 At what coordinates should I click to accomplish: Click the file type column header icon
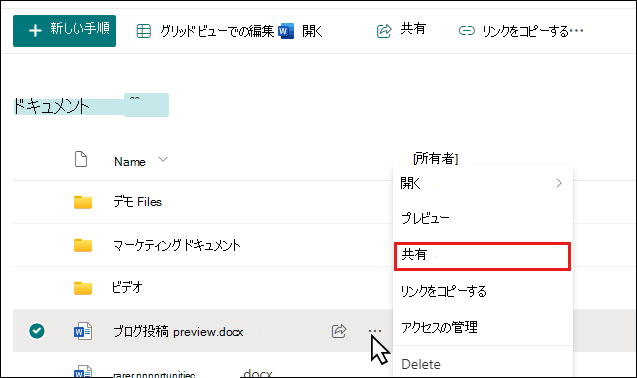[81, 159]
